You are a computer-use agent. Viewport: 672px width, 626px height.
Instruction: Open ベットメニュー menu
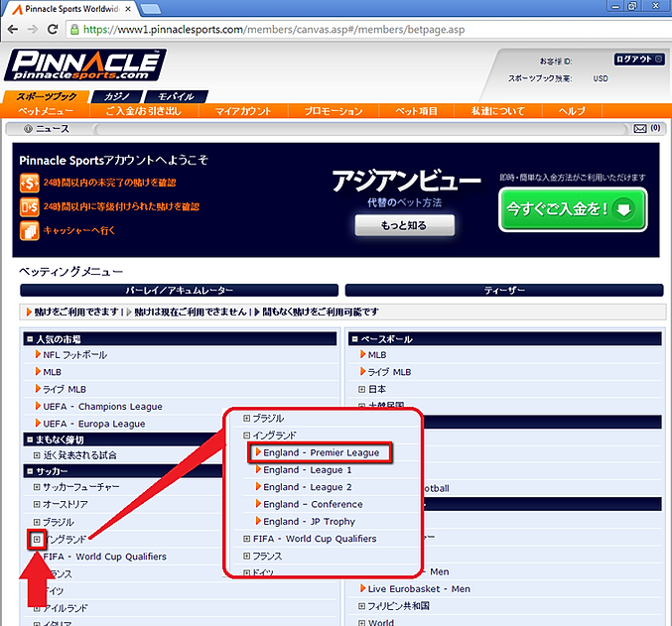(x=46, y=111)
